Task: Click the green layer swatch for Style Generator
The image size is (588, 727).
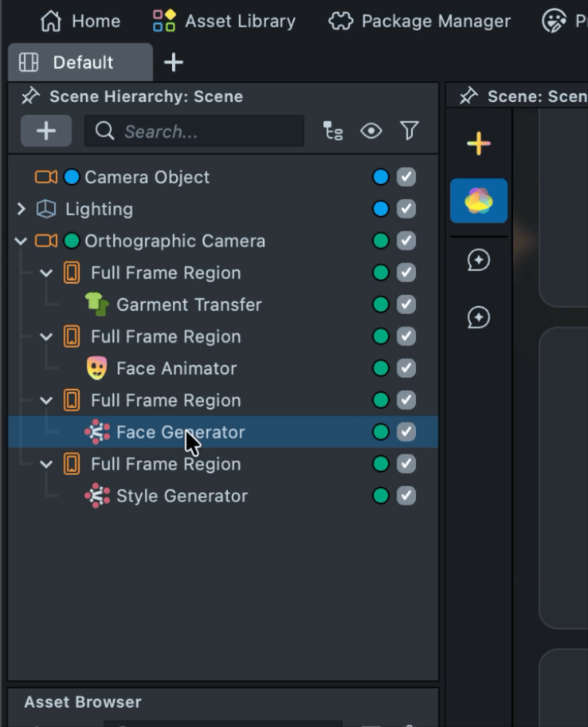Action: [381, 496]
